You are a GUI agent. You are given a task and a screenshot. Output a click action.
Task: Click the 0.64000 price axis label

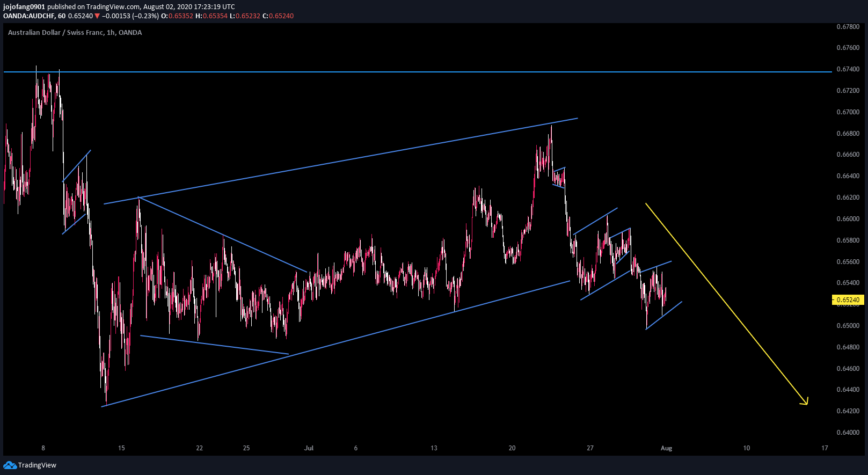click(x=848, y=433)
